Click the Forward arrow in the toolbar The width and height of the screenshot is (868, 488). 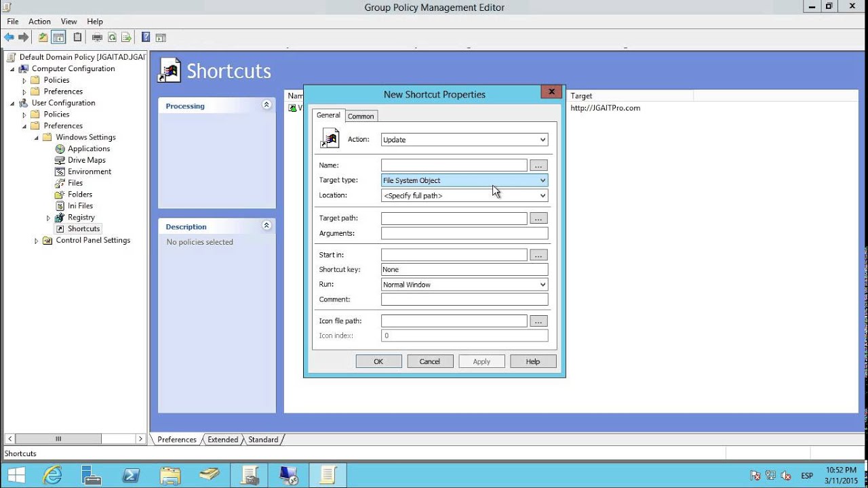[x=24, y=37]
